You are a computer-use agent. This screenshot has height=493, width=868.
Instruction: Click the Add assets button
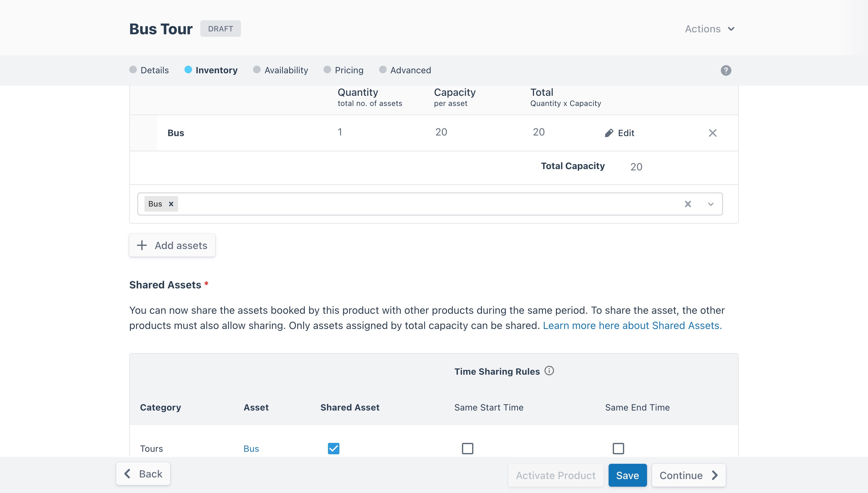172,245
